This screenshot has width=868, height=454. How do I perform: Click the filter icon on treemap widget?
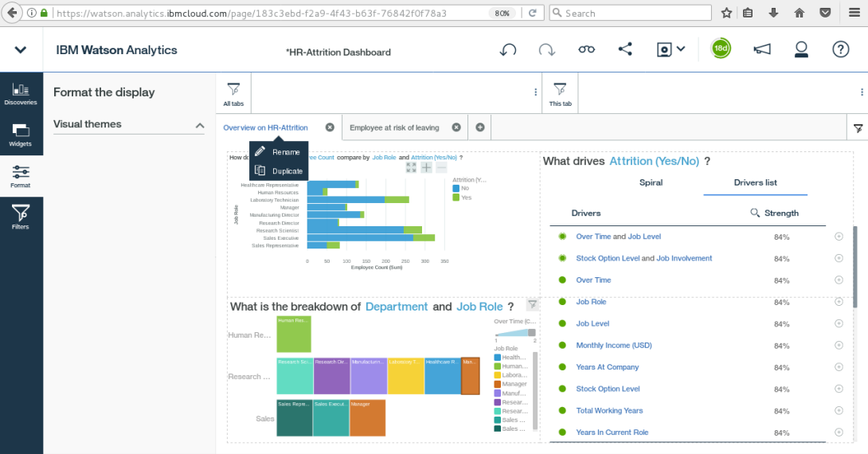(x=532, y=304)
